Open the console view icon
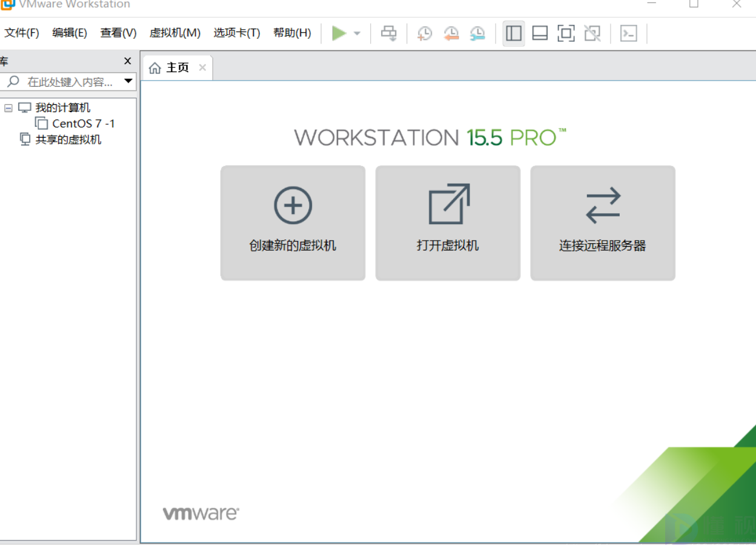Screen dimensions: 756x545 (x=629, y=33)
